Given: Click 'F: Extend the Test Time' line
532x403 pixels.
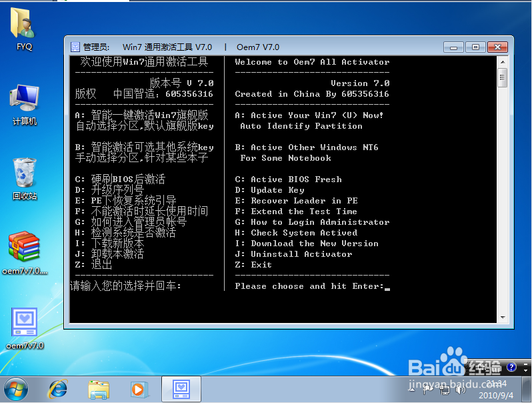Looking at the screenshot, I should 296,212.
